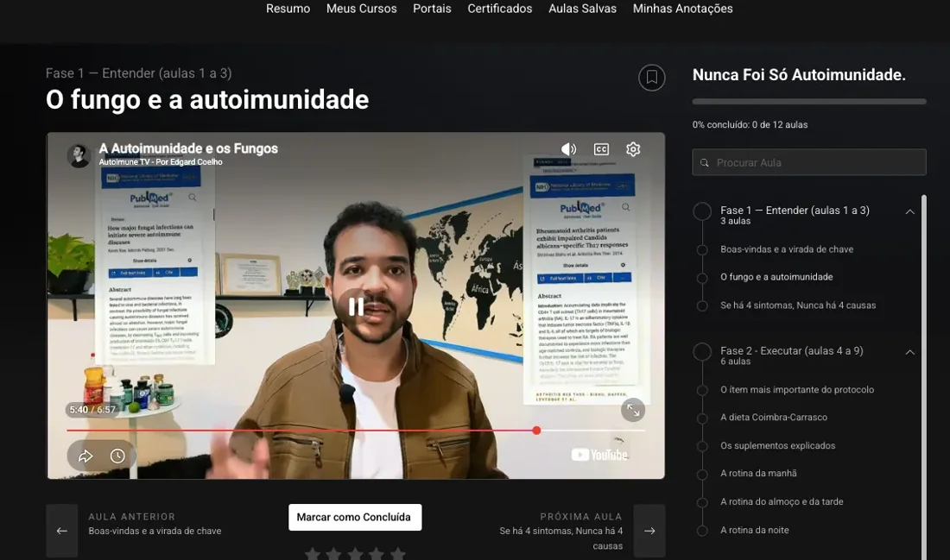Toggle closed captions on the video

click(x=601, y=149)
